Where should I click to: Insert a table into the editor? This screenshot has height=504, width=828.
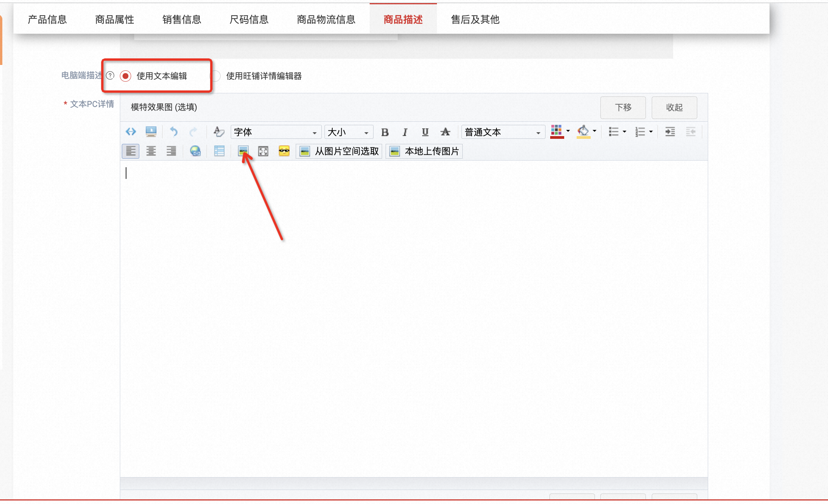point(219,151)
